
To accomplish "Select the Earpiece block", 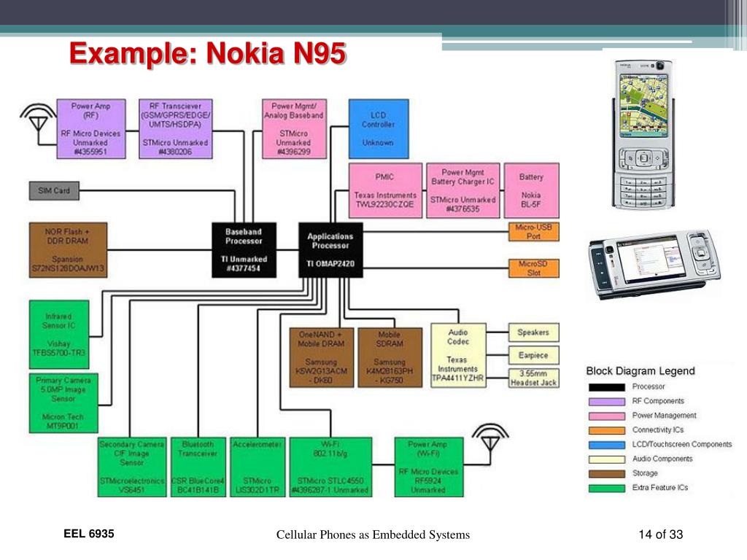I will tap(533, 355).
